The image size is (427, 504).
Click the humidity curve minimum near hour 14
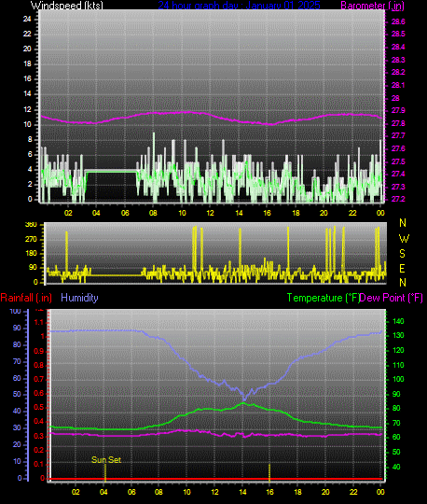[x=244, y=399]
